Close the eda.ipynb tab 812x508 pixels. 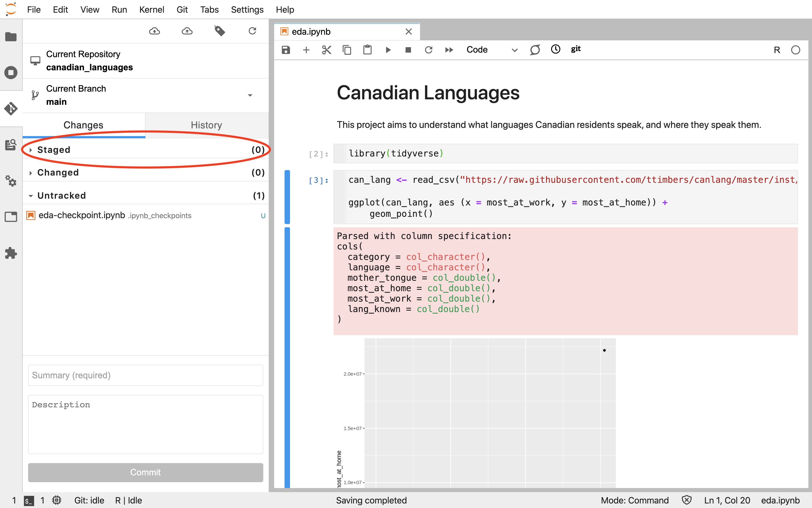click(408, 32)
